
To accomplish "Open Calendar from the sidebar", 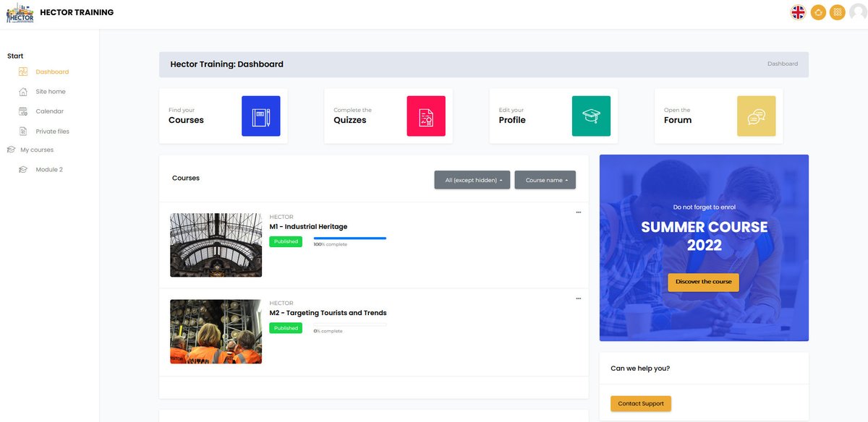I will 50,111.
